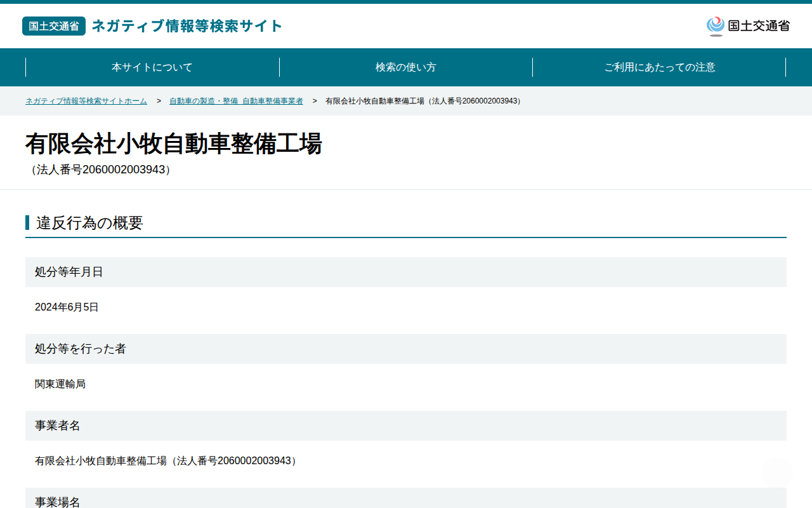Click the 国土交通省 text beside the emblem
Viewport: 812px width, 508px height.
click(x=759, y=26)
